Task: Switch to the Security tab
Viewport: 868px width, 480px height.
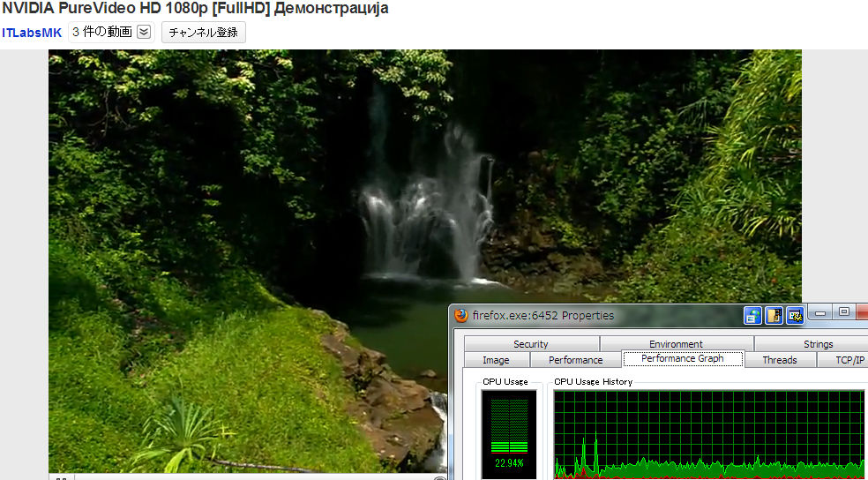Action: pyautogui.click(x=531, y=344)
